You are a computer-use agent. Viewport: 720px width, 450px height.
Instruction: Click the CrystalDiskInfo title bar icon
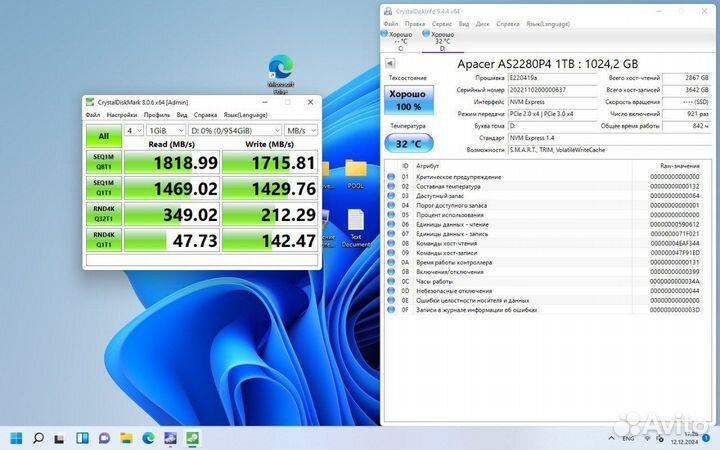point(388,11)
